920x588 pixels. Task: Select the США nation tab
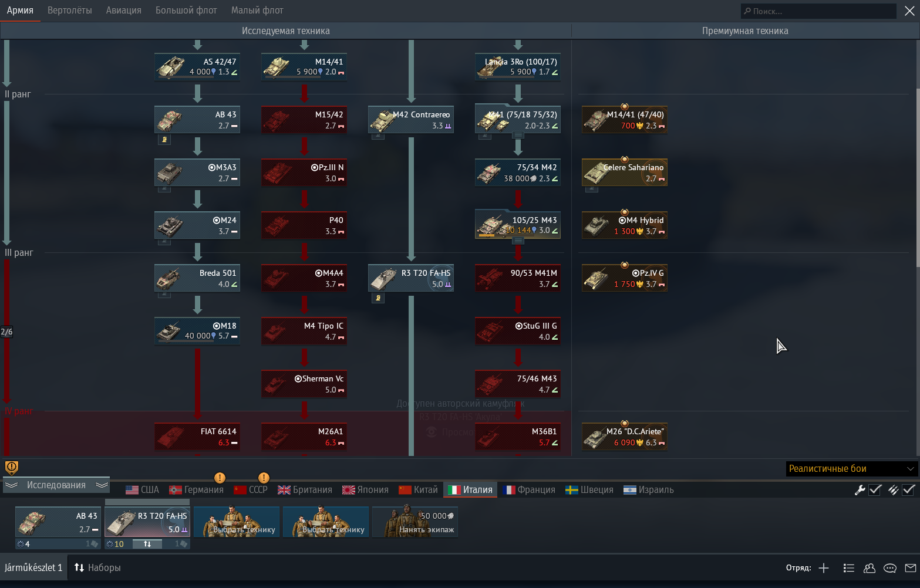[x=143, y=490]
